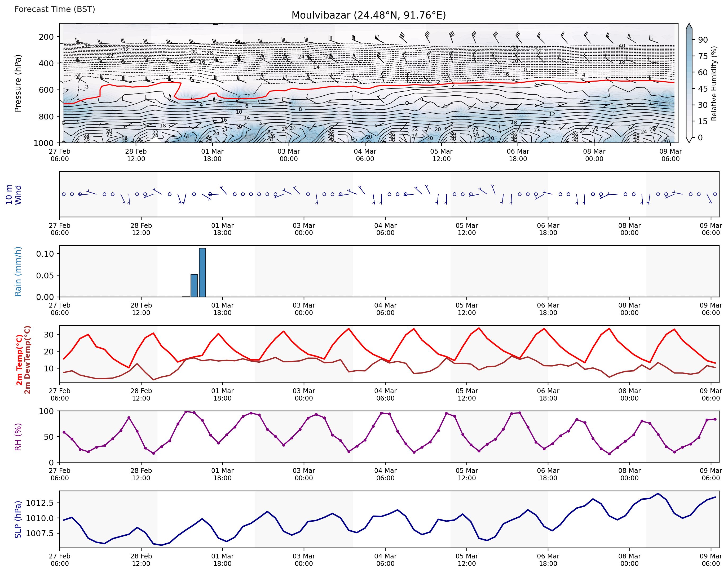The height and width of the screenshot is (573, 728).
Task: Click the RH (%) axis label
Action: pos(18,437)
